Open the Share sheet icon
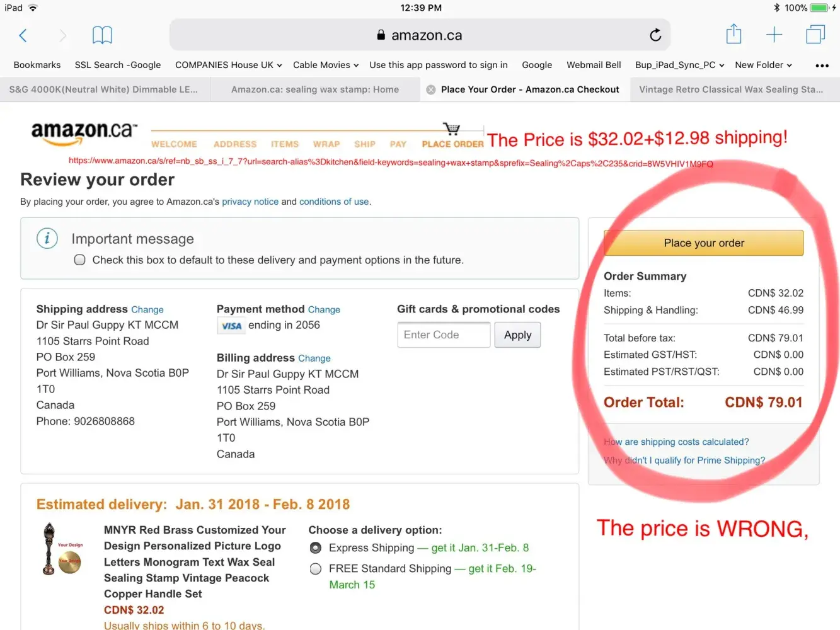This screenshot has height=630, width=840. [x=734, y=34]
